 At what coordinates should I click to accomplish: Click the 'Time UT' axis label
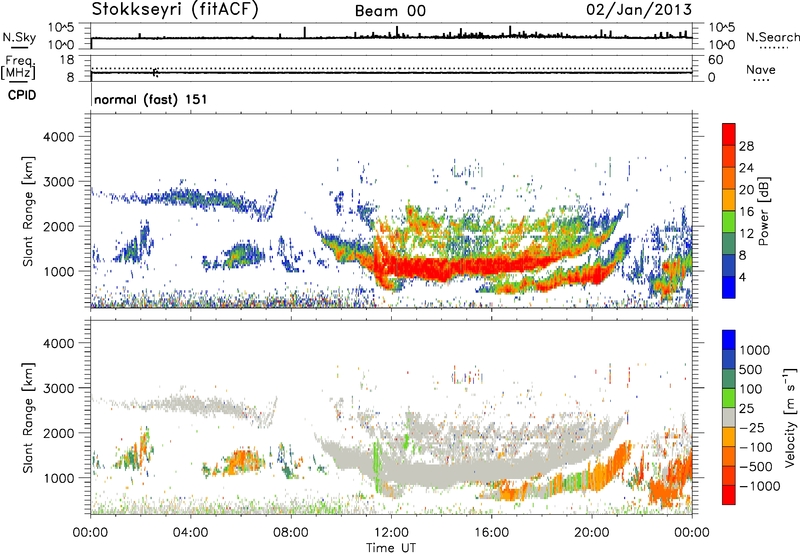point(391,548)
